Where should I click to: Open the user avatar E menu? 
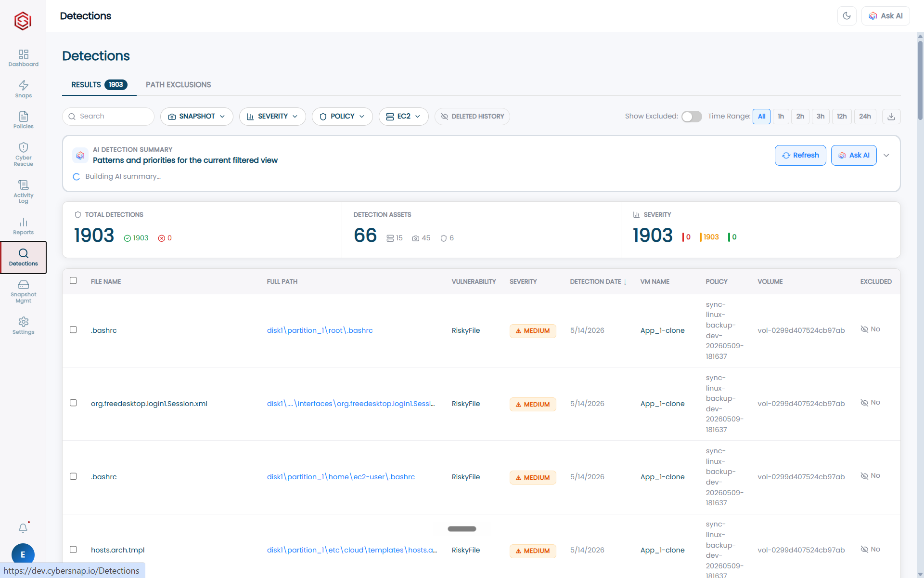click(x=23, y=554)
